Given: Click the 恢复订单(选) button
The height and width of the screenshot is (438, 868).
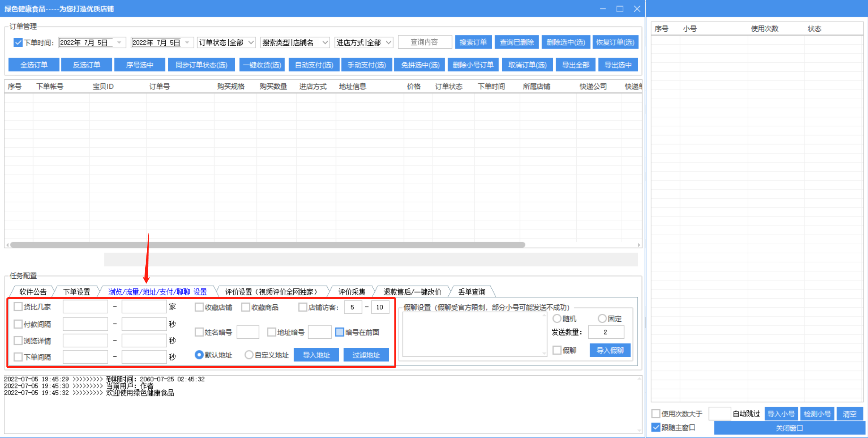Looking at the screenshot, I should tap(615, 42).
